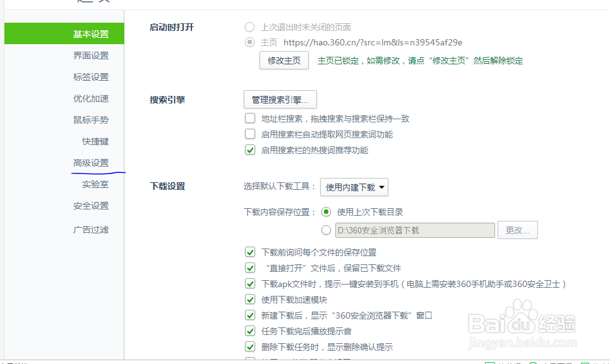Click the D:\360安全浏览器下载 path field
This screenshot has height=364, width=610.
pyautogui.click(x=415, y=230)
